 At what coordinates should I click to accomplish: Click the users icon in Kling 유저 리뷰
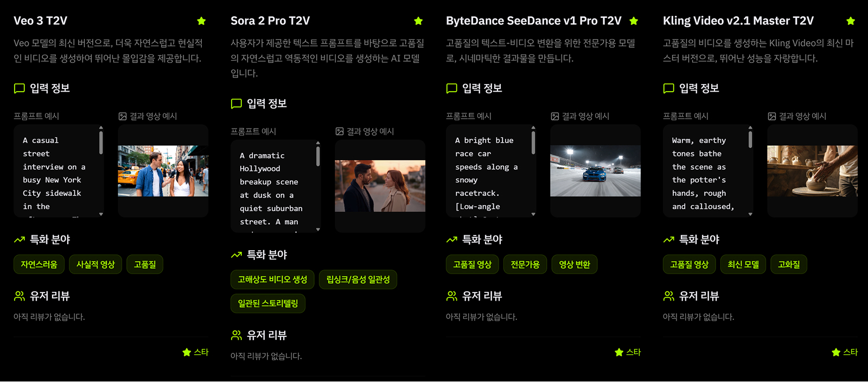pyautogui.click(x=669, y=296)
